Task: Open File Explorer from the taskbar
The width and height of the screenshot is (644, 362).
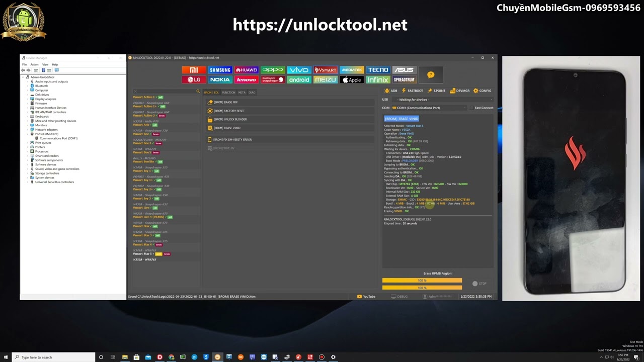Action: pyautogui.click(x=125, y=357)
